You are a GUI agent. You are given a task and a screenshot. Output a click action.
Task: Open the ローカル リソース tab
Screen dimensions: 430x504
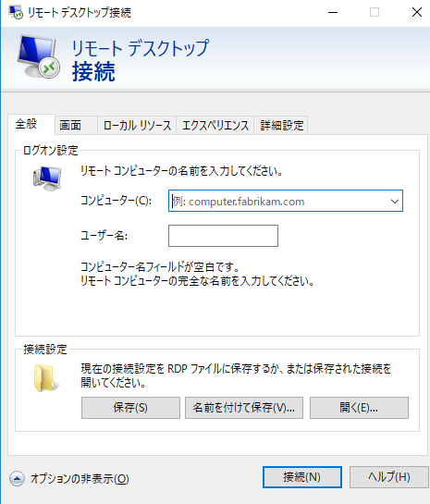click(137, 125)
